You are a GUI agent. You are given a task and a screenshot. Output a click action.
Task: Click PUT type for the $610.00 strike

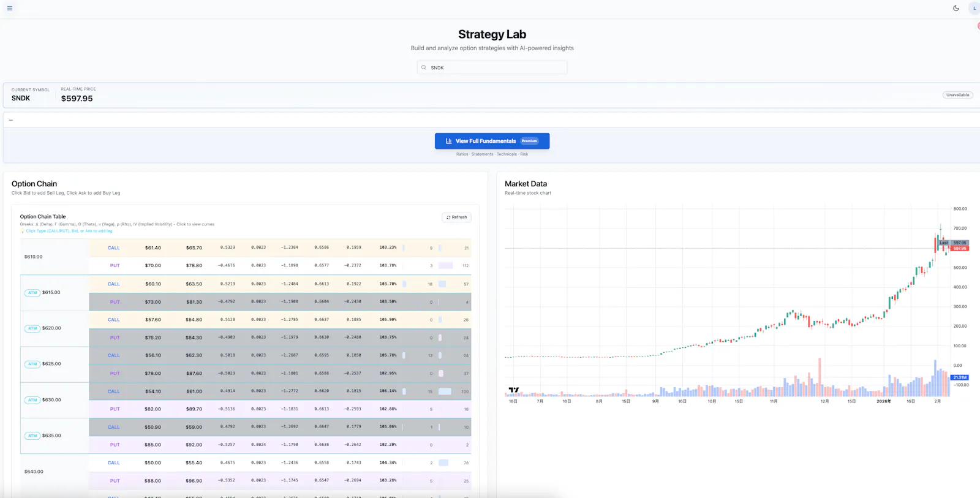(x=115, y=266)
